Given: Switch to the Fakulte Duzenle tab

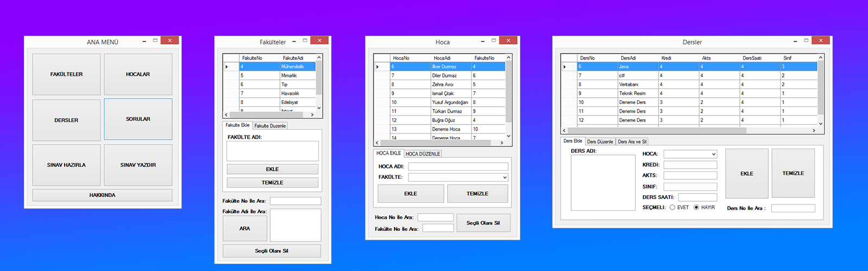Looking at the screenshot, I should pyautogui.click(x=270, y=126).
